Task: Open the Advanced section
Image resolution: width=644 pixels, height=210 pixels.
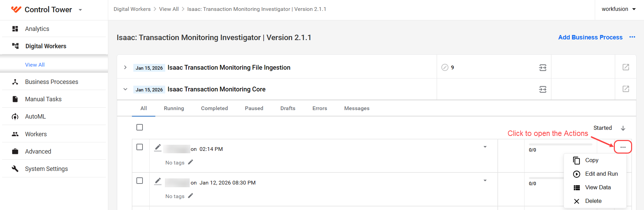Action: [x=38, y=152]
